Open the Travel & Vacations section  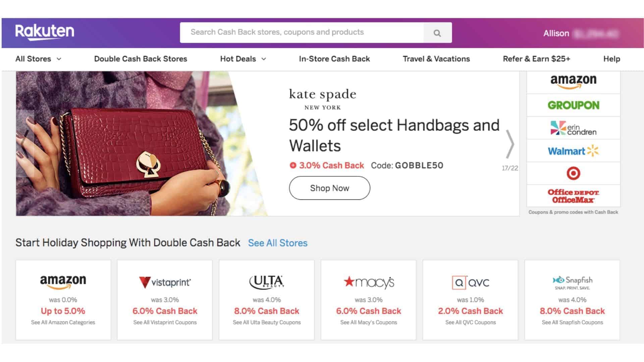tap(436, 59)
